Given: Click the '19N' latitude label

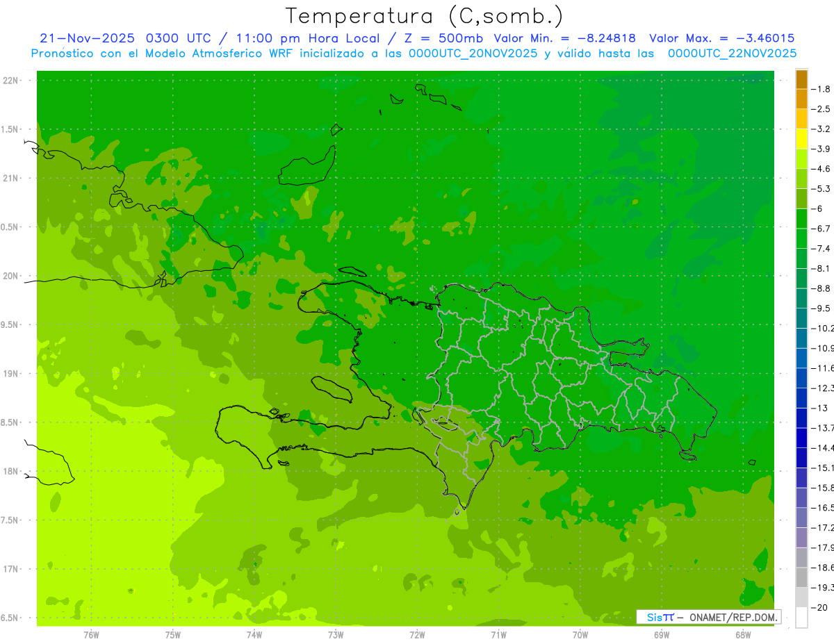Looking at the screenshot, I should 10,374.
